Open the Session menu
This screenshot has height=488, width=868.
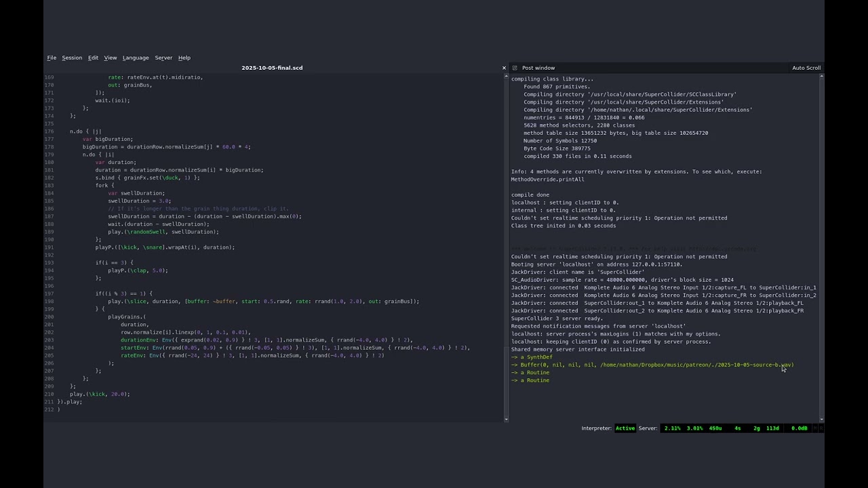click(x=72, y=58)
